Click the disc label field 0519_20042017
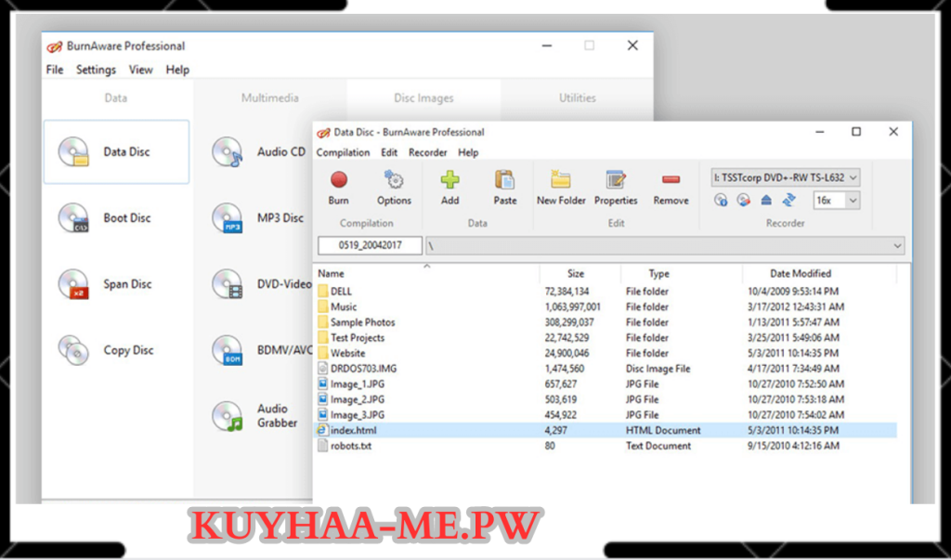Image resolution: width=951 pixels, height=560 pixels. tap(370, 246)
